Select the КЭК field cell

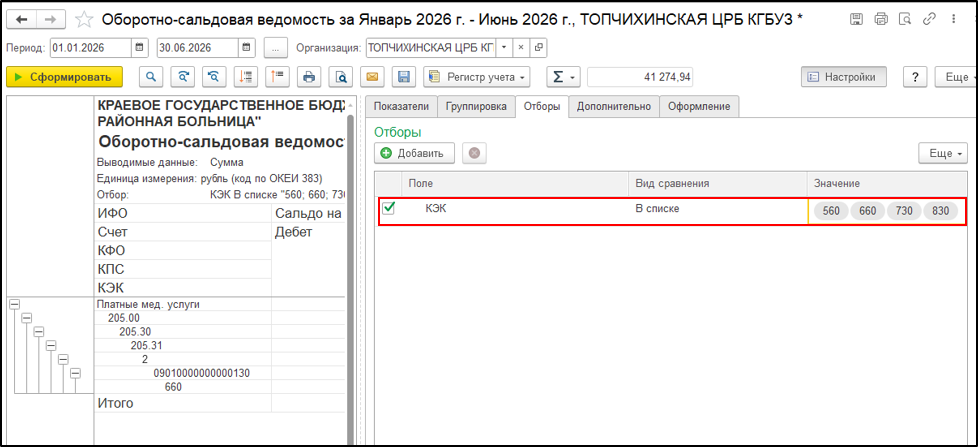[514, 211]
